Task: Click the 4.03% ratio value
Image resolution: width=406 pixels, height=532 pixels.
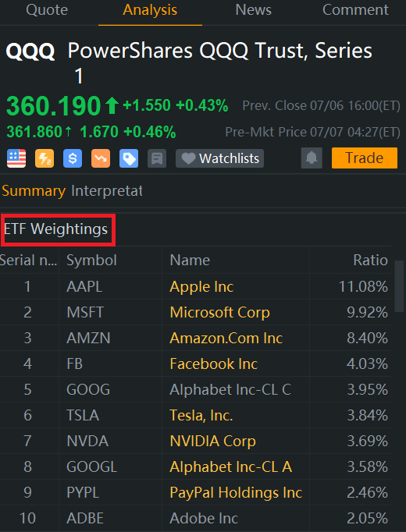Action: (x=367, y=364)
